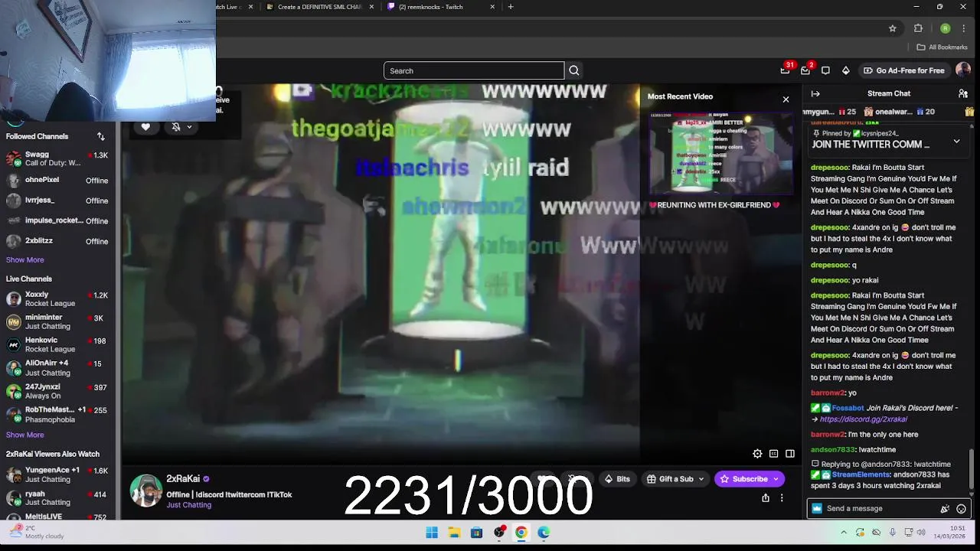Open Henkovic Rocket League channel
Screen dimensions: 980x551
58,344
